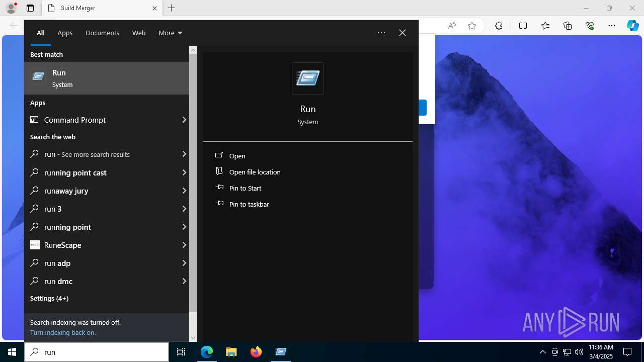The image size is (644, 362).
Task: Choose Pin to Start action
Action: (308, 188)
